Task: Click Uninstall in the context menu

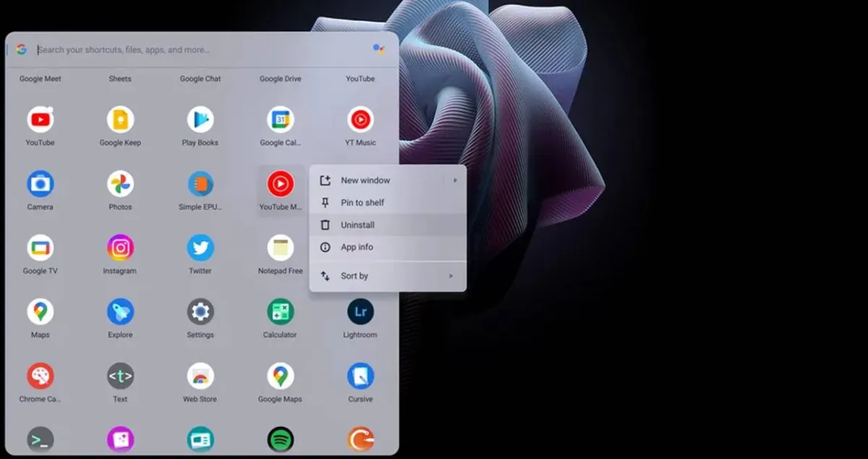Action: 388,225
